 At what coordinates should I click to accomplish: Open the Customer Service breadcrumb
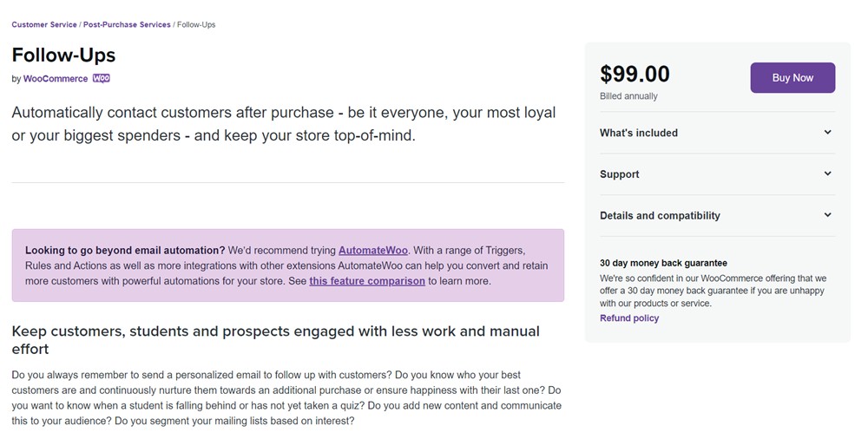tap(44, 24)
